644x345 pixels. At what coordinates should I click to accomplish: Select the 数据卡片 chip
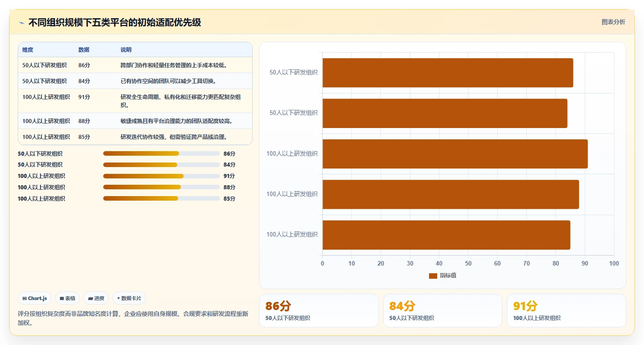[129, 298]
